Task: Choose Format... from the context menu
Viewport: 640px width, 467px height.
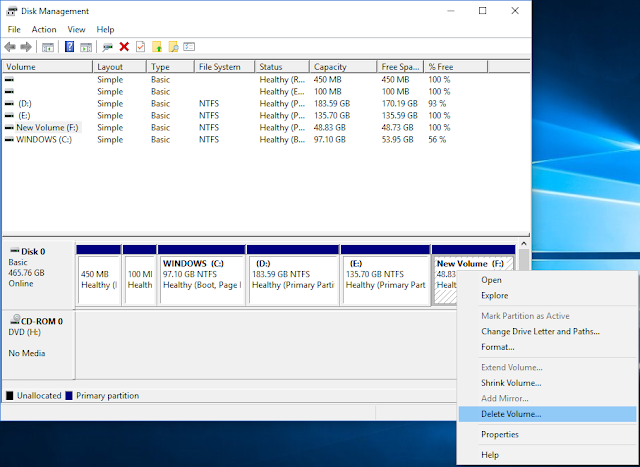Action: pos(547,347)
